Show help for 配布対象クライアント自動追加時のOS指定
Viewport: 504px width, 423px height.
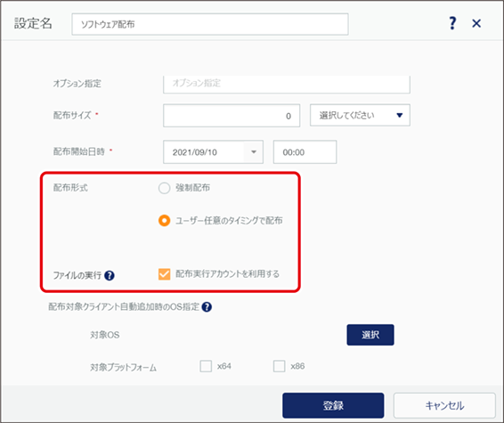point(207,307)
